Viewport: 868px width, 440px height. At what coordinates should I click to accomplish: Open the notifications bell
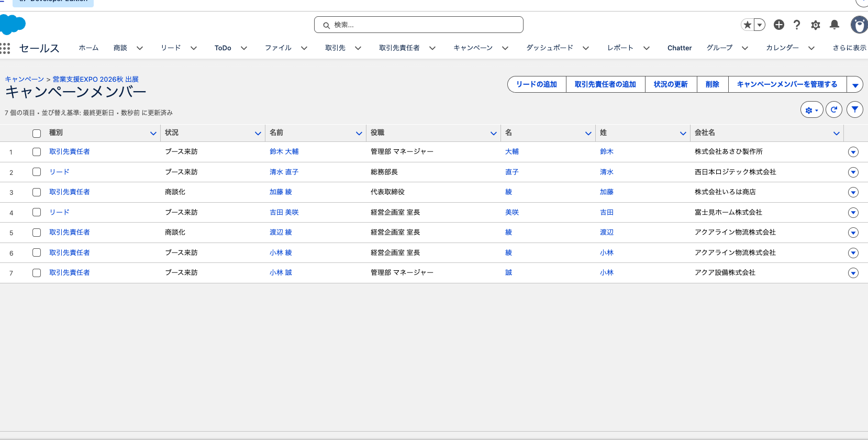click(834, 25)
